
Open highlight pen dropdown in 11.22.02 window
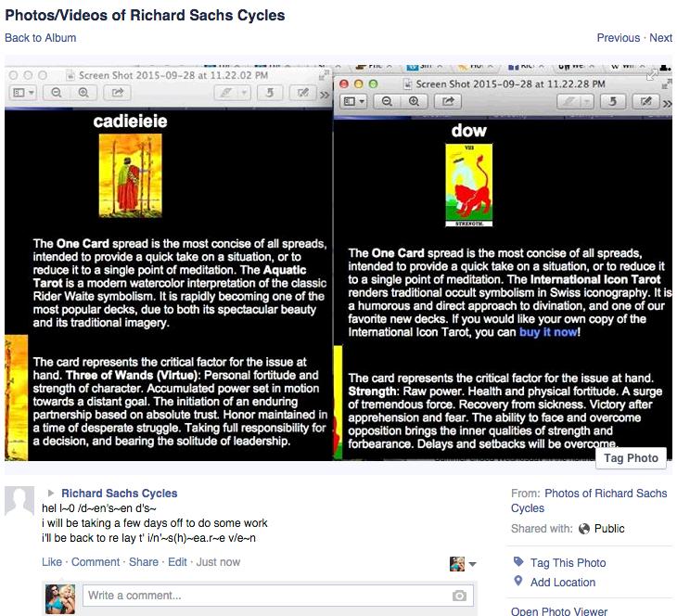tap(244, 93)
